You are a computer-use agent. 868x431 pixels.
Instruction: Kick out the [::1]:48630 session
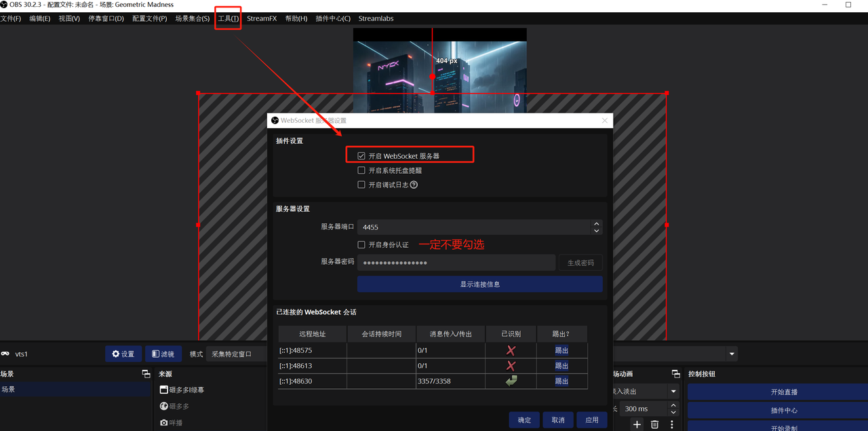coord(561,381)
